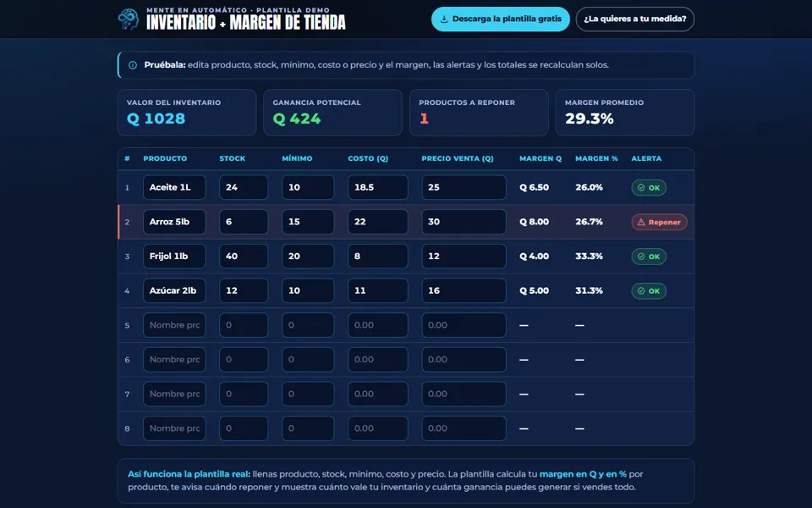Edit the Azúcar 2lb product name field
The image size is (812, 508).
174,290
